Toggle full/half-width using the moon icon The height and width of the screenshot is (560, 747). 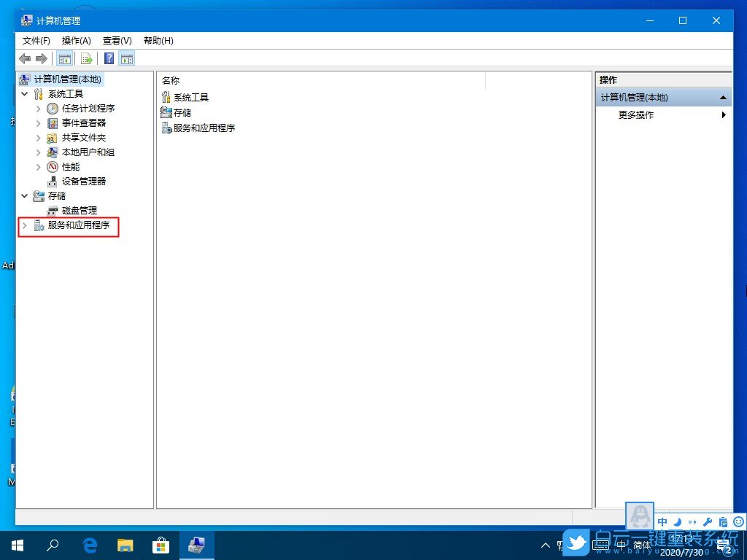(x=677, y=521)
